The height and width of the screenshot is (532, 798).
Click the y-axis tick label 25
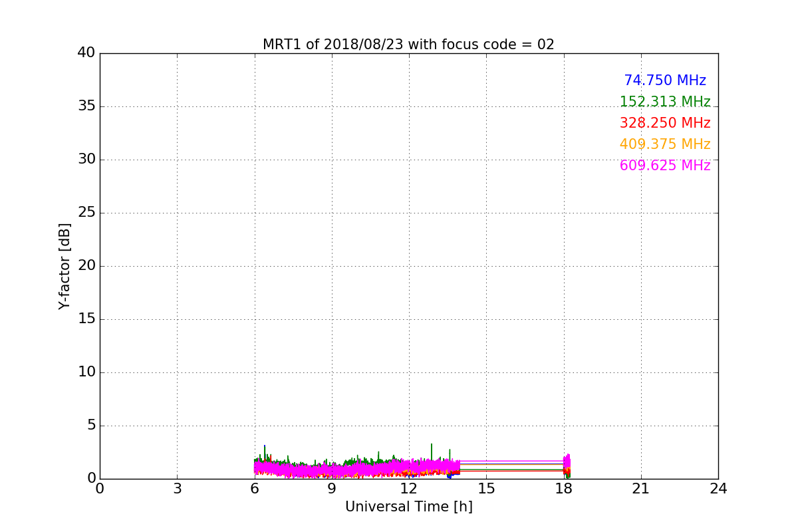click(x=86, y=213)
